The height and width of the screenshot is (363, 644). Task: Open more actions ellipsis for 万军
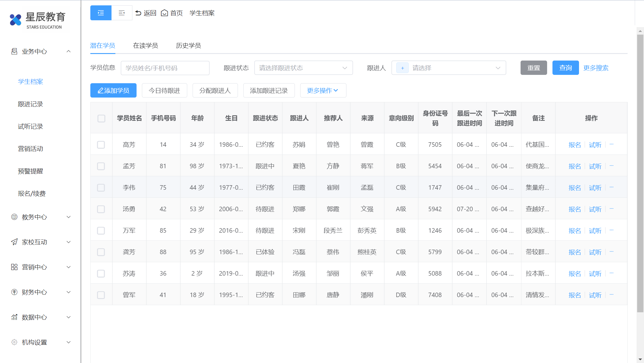[612, 230]
